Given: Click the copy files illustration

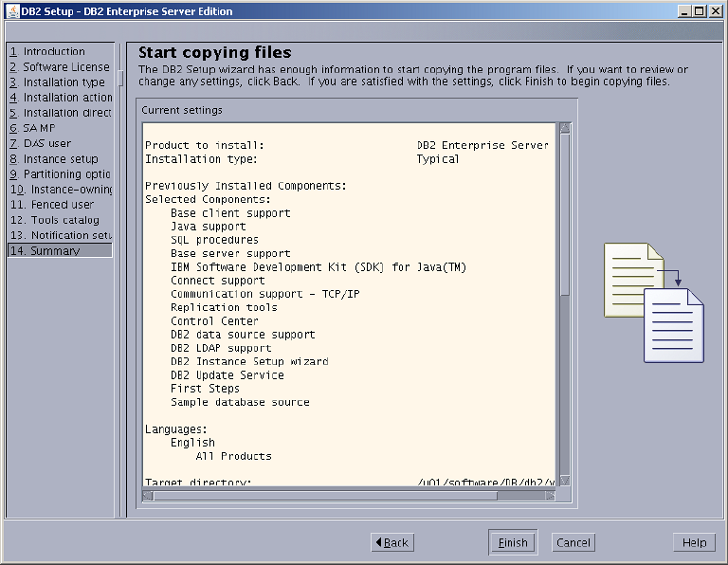Looking at the screenshot, I should [x=654, y=302].
